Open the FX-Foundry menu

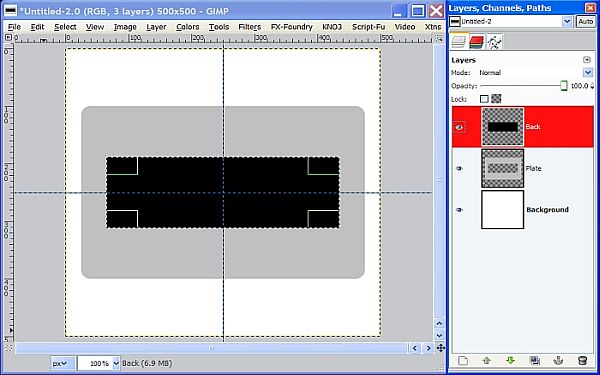pyautogui.click(x=292, y=27)
